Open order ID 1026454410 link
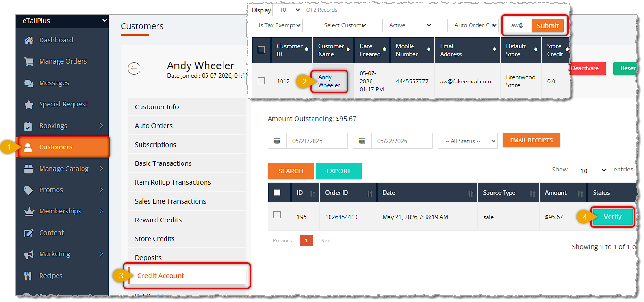Viewport: 644px width, 302px height. point(341,217)
